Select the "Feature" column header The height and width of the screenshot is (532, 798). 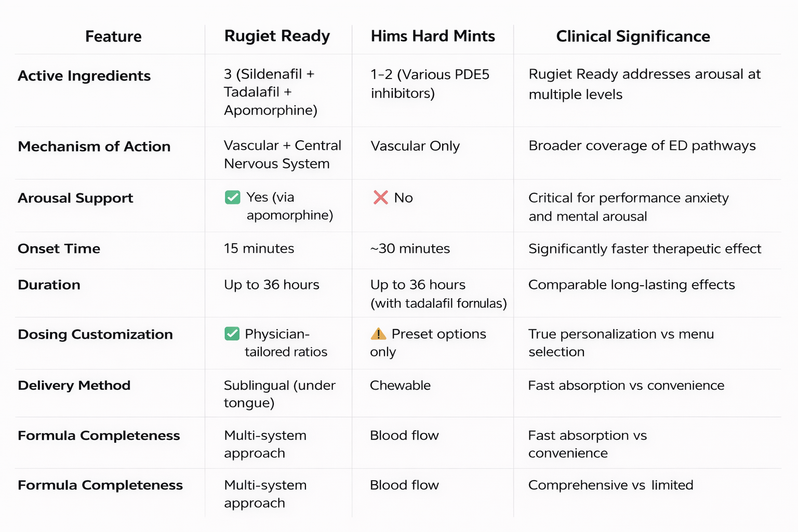tap(113, 36)
